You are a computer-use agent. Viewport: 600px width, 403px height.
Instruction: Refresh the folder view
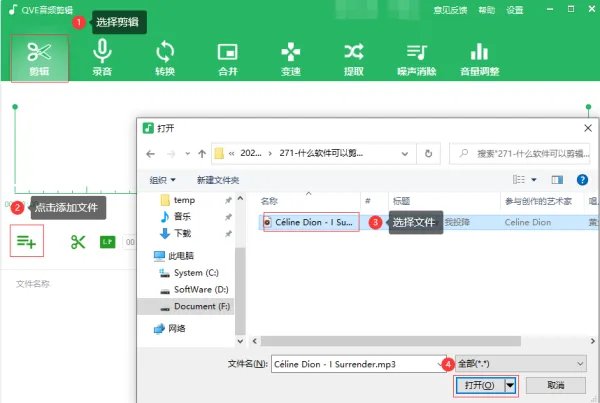pos(429,154)
